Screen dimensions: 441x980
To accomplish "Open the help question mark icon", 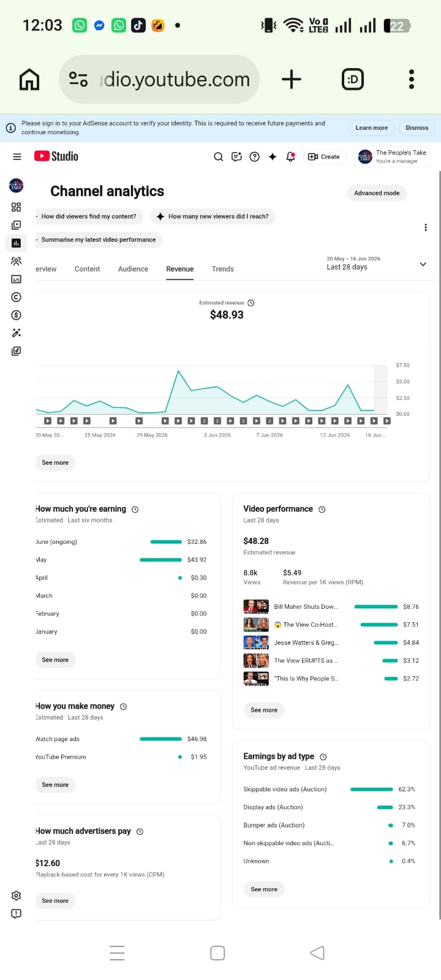I will (x=255, y=157).
